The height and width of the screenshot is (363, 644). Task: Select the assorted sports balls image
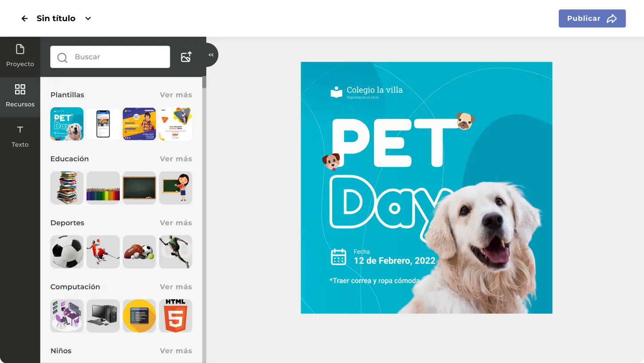pos(139,252)
